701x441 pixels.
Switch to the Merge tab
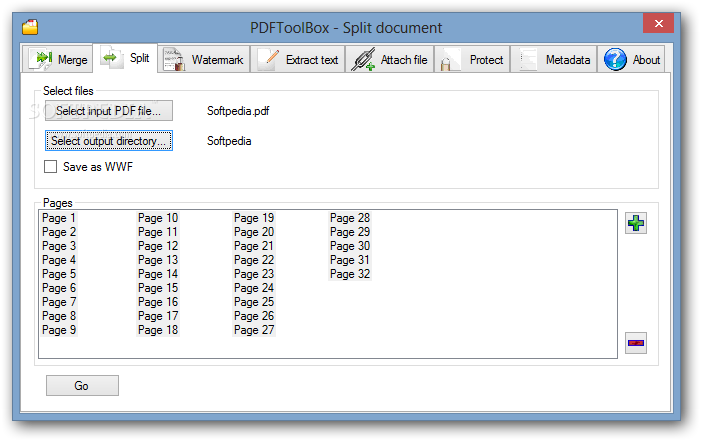[x=58, y=59]
